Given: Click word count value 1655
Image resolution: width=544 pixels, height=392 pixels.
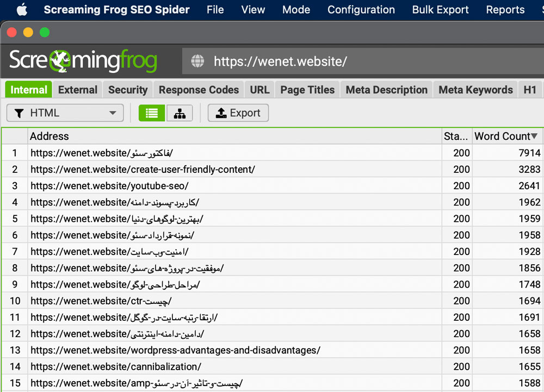Looking at the screenshot, I should point(529,366).
